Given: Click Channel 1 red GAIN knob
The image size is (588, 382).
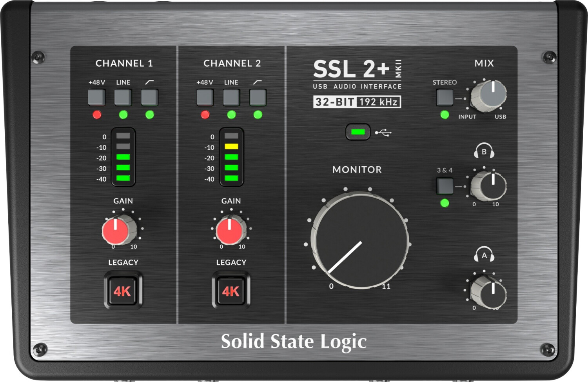Looking at the screenshot, I should tap(116, 231).
